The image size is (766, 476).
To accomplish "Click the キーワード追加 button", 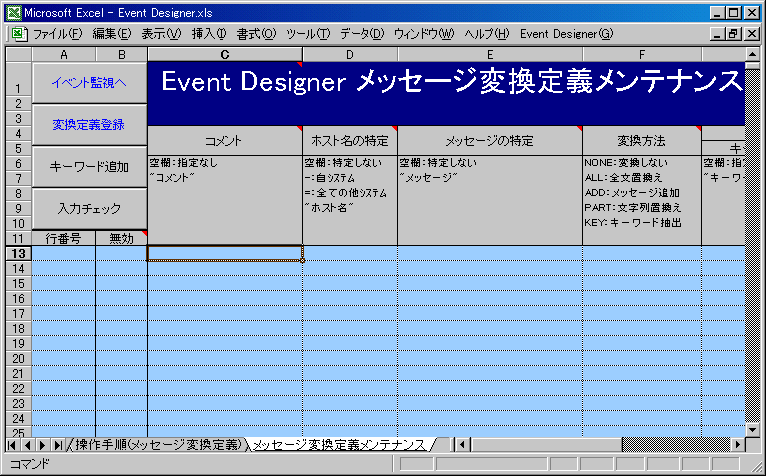I will pyautogui.click(x=89, y=167).
